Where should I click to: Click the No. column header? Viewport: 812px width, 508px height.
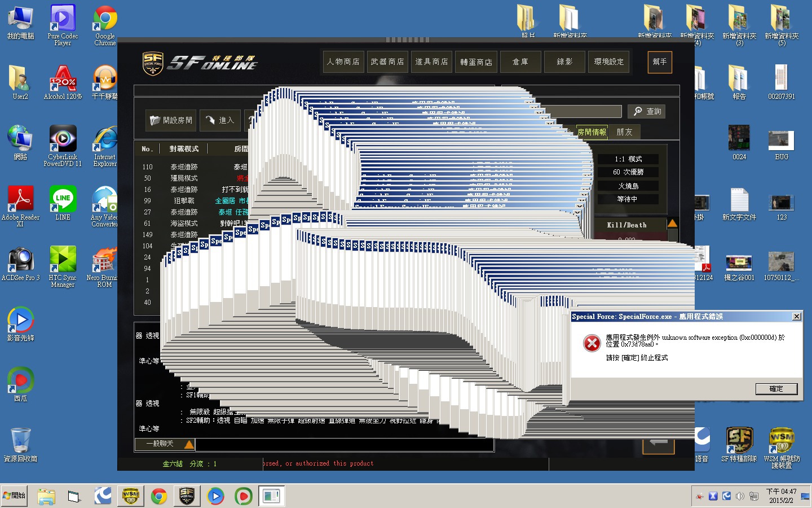tap(147, 149)
